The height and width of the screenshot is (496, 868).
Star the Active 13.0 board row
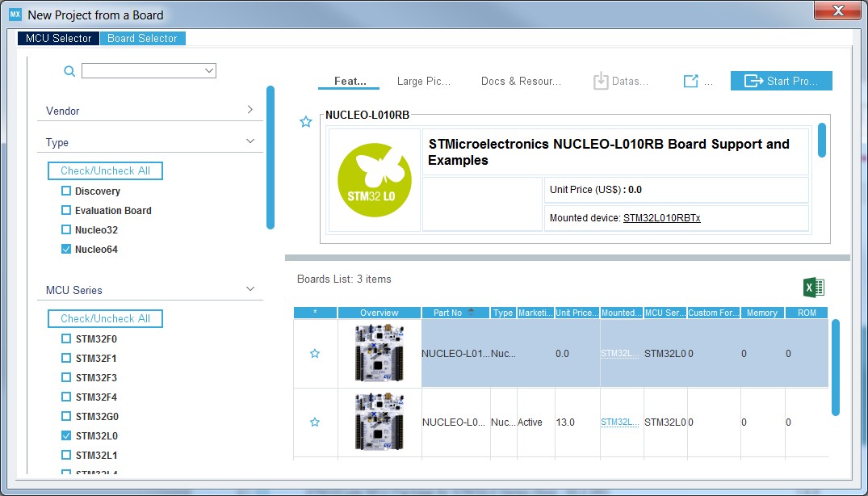(315, 422)
